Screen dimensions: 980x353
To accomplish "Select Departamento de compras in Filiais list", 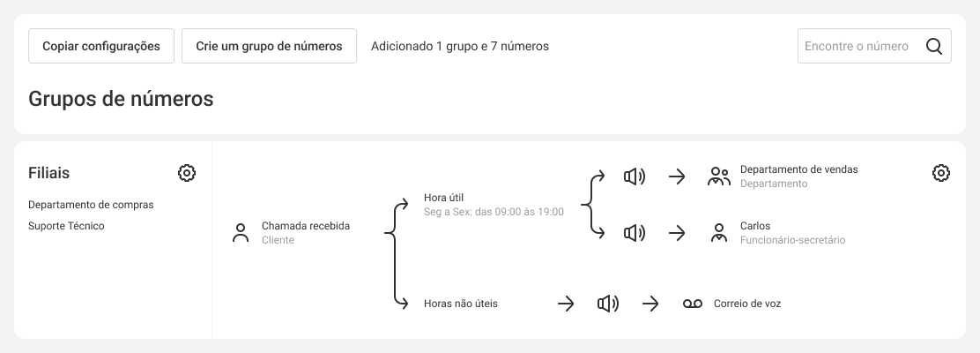I will click(x=91, y=205).
